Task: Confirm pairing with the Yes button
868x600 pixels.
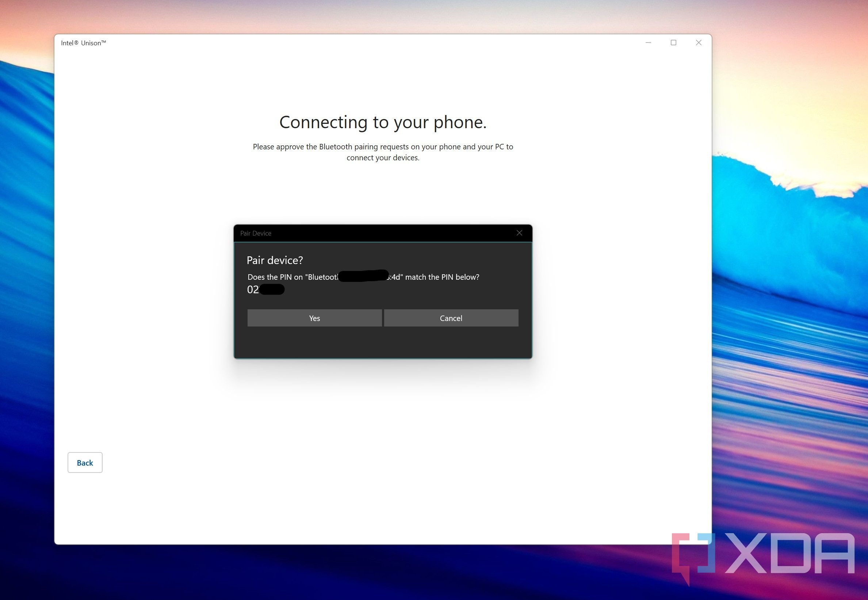Action: 314,318
